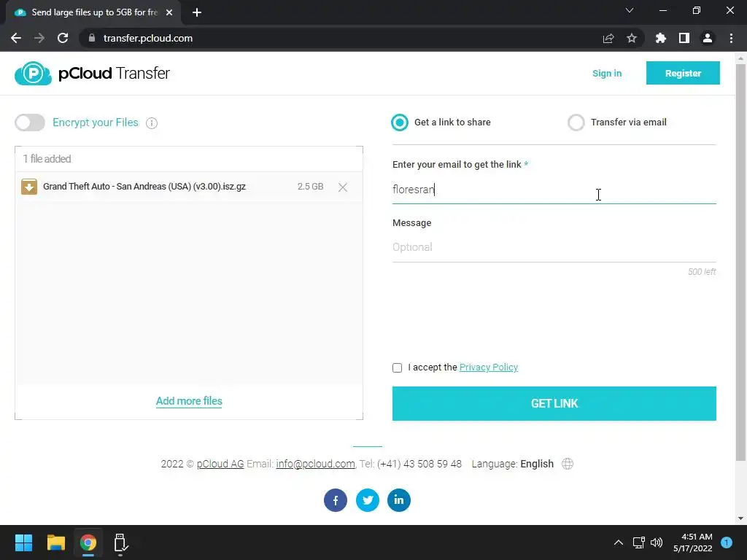Click the info icon beside Encrypt your Files
747x560 pixels.
point(152,122)
